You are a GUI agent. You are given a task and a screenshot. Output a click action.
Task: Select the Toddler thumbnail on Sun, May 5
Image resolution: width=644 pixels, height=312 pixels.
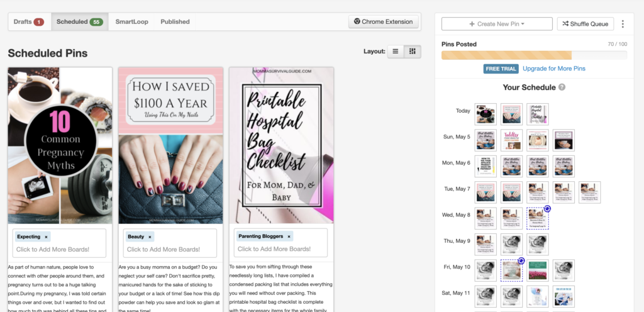(512, 140)
